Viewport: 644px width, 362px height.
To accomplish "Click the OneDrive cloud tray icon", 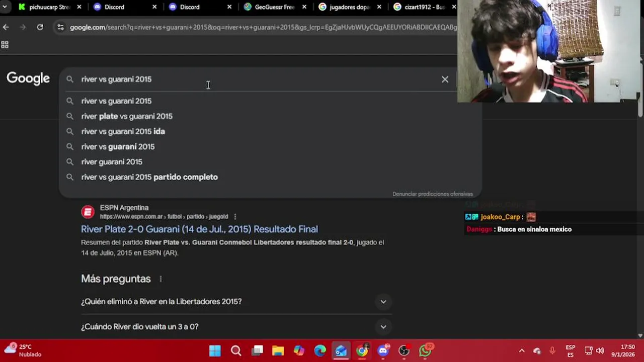I will [537, 351].
